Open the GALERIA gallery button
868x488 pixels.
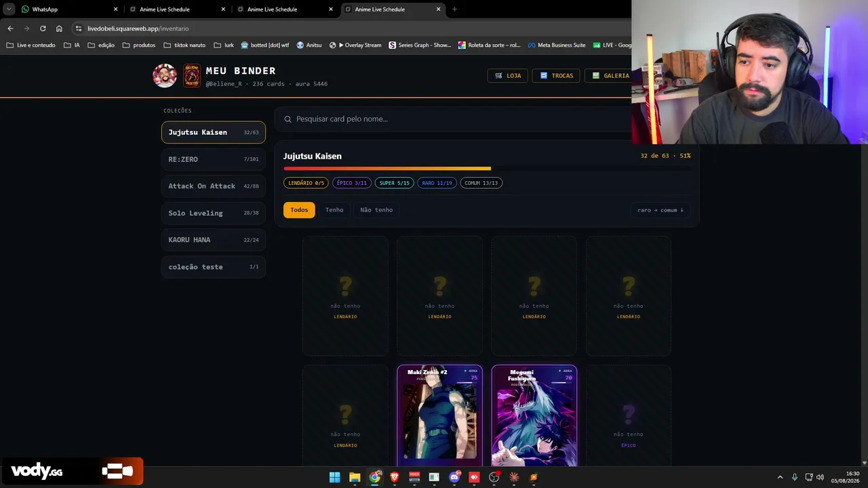609,76
